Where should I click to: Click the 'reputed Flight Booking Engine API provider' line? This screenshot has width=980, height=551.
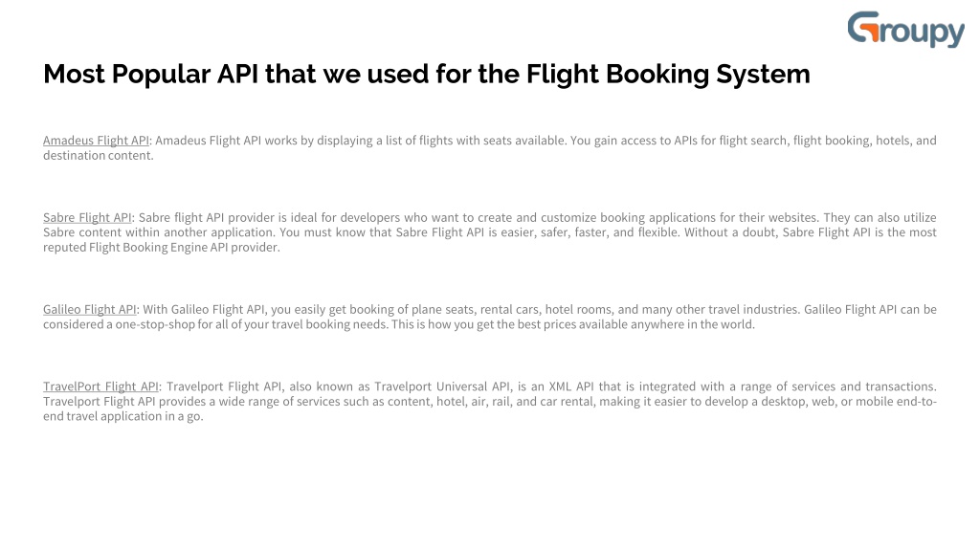[x=161, y=248]
